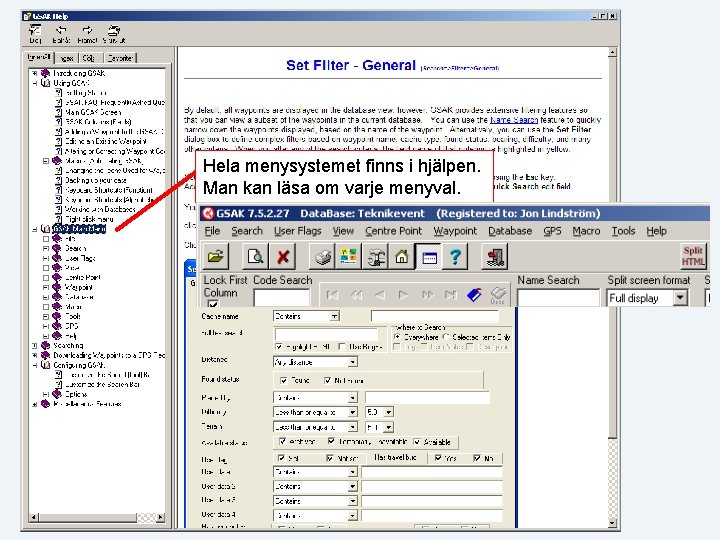Open the Full display split screen format dropdown

pos(680,298)
